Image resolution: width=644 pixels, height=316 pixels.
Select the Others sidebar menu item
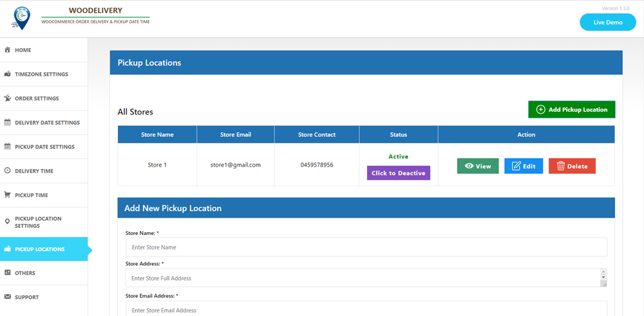pyautogui.click(x=25, y=273)
